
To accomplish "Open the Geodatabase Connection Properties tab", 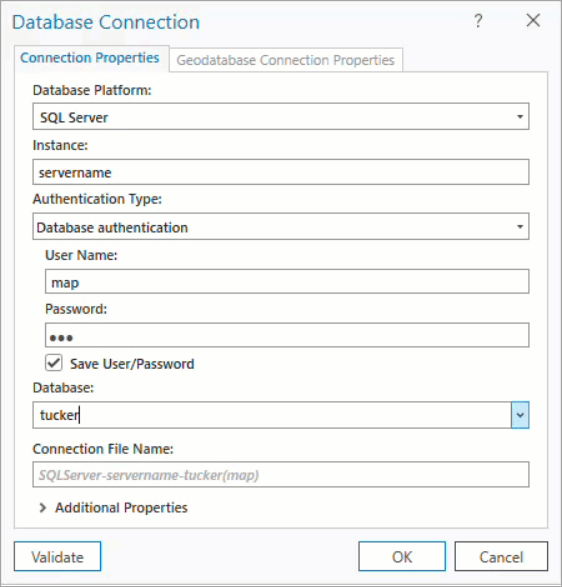I will pyautogui.click(x=286, y=60).
